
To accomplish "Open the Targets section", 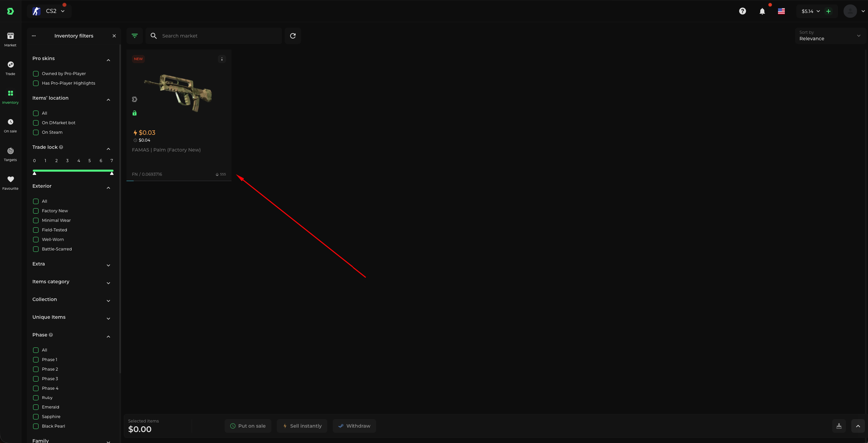I will coord(11,154).
